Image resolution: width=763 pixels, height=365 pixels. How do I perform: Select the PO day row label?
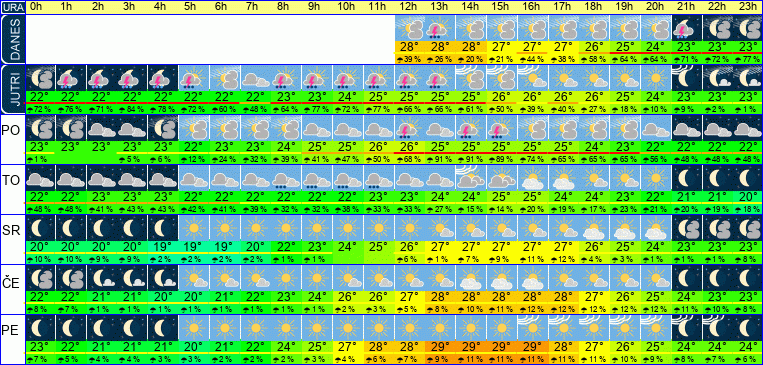11,132
